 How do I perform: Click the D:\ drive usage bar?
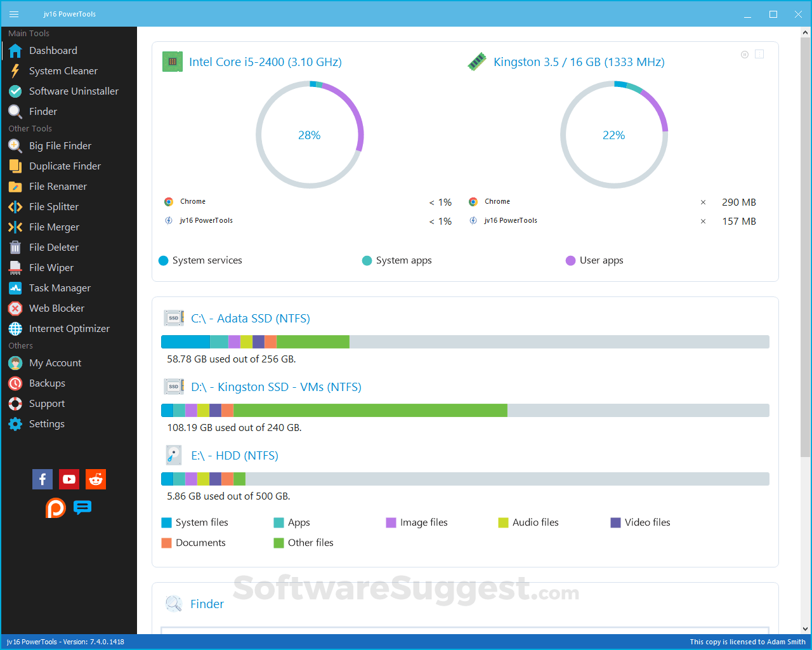465,411
